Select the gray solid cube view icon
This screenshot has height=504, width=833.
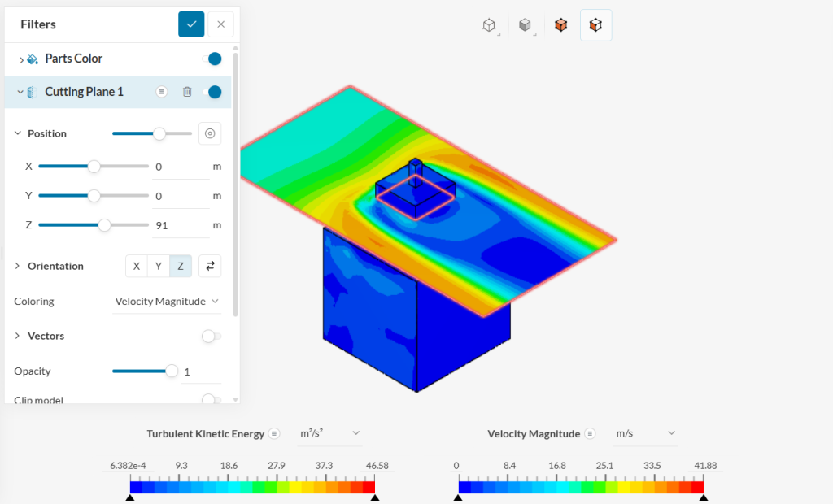525,25
